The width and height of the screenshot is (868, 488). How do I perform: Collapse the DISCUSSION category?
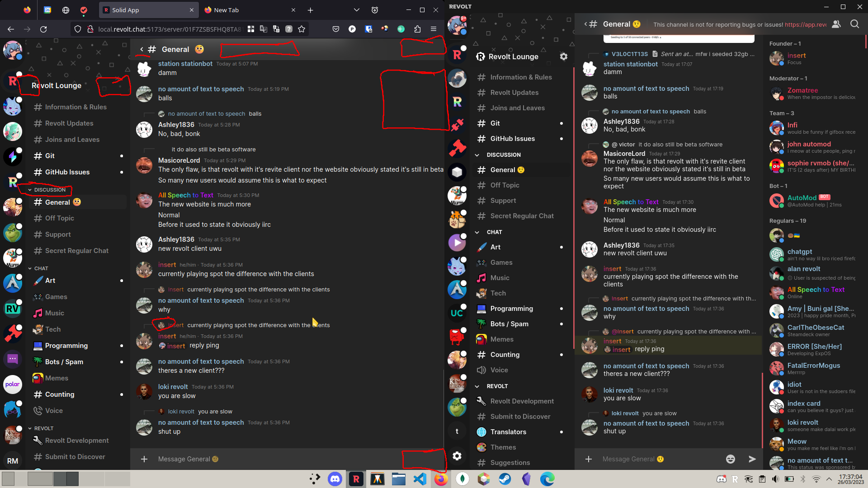[476, 155]
